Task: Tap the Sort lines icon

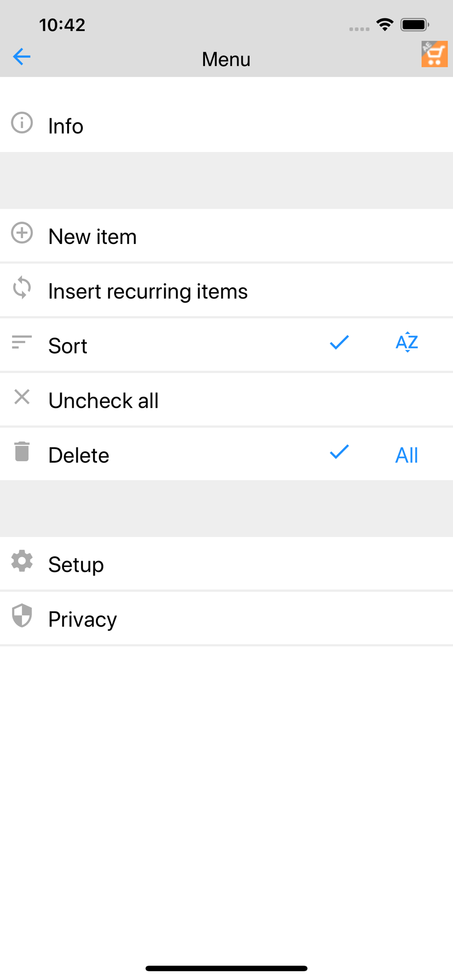Action: pyautogui.click(x=22, y=342)
